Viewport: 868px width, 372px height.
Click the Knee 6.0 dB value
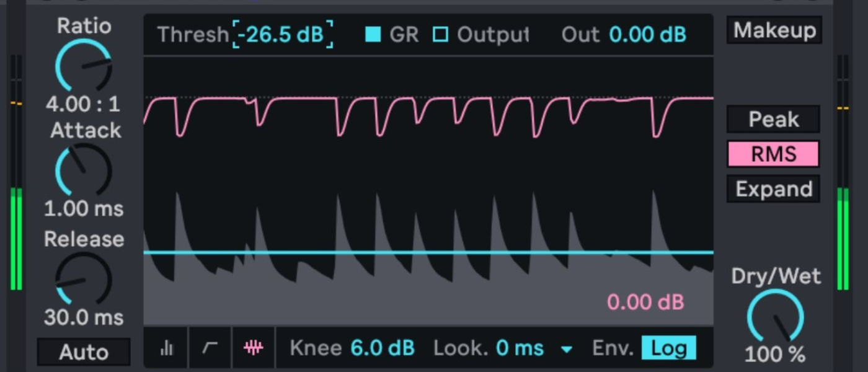383,348
